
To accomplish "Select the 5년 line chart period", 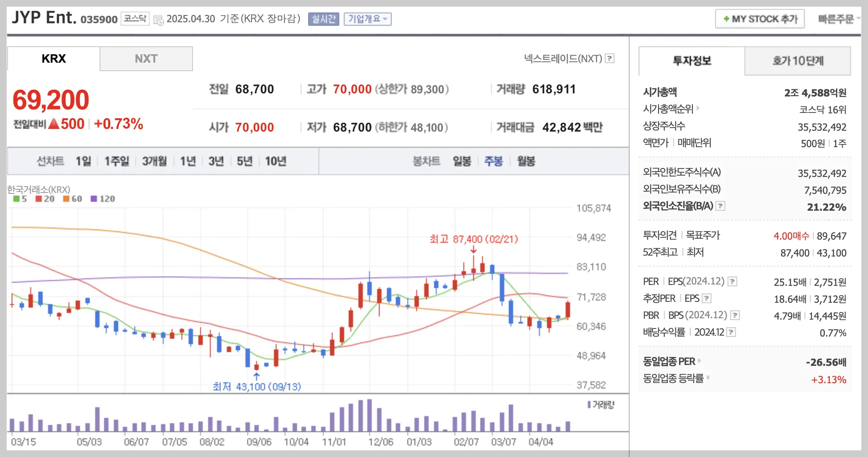I will tap(245, 161).
